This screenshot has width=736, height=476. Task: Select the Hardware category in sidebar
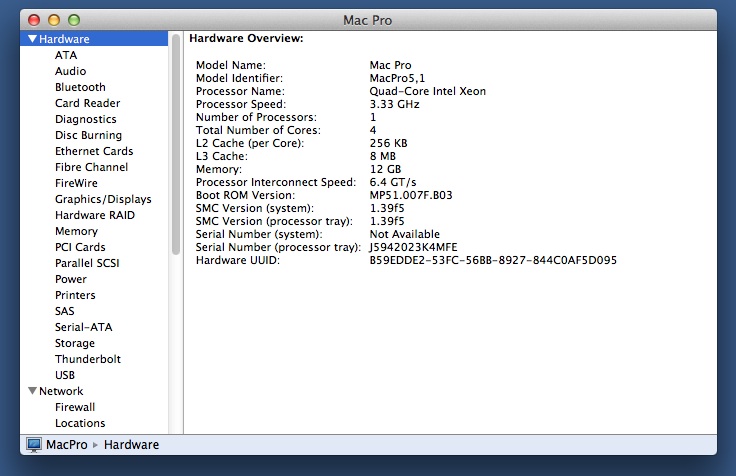click(x=94, y=39)
